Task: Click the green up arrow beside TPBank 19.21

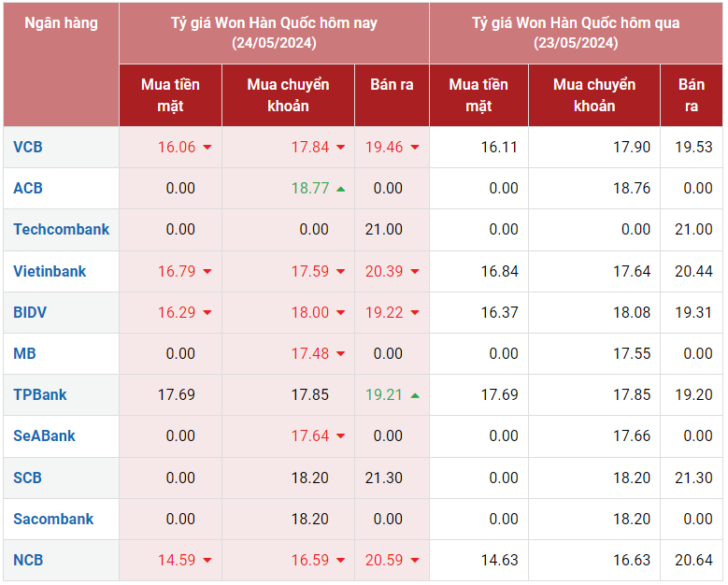Action: click(x=415, y=395)
